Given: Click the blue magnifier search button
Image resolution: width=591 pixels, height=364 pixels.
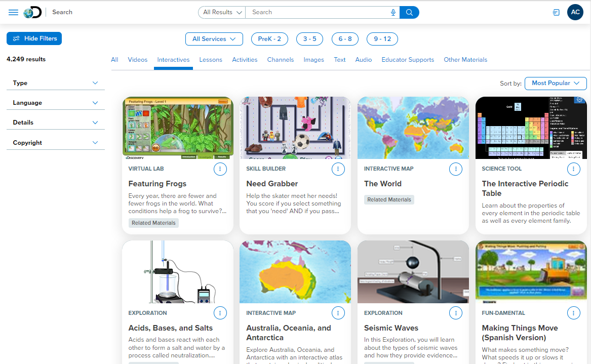Looking at the screenshot, I should 409,13.
